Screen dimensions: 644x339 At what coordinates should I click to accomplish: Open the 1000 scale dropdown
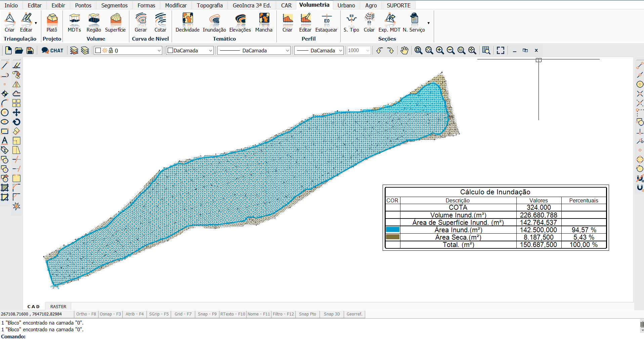[x=359, y=50]
